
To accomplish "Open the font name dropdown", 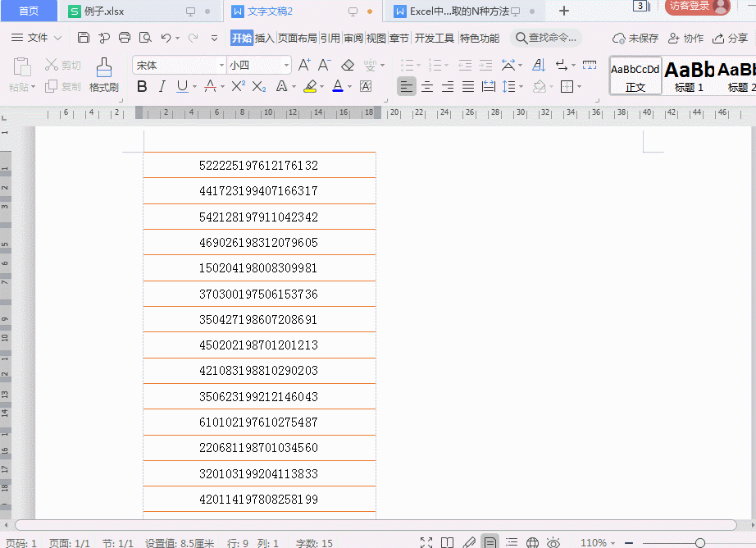I will point(221,65).
